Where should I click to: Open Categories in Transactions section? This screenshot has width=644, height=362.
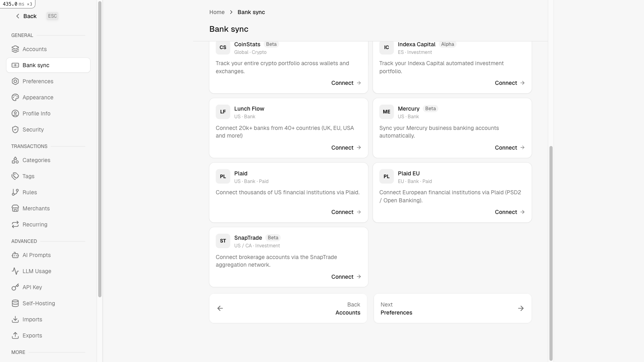(x=48, y=160)
